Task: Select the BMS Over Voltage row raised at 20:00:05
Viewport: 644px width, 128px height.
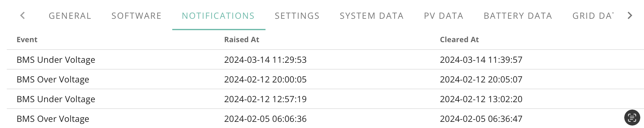Action: (325, 79)
